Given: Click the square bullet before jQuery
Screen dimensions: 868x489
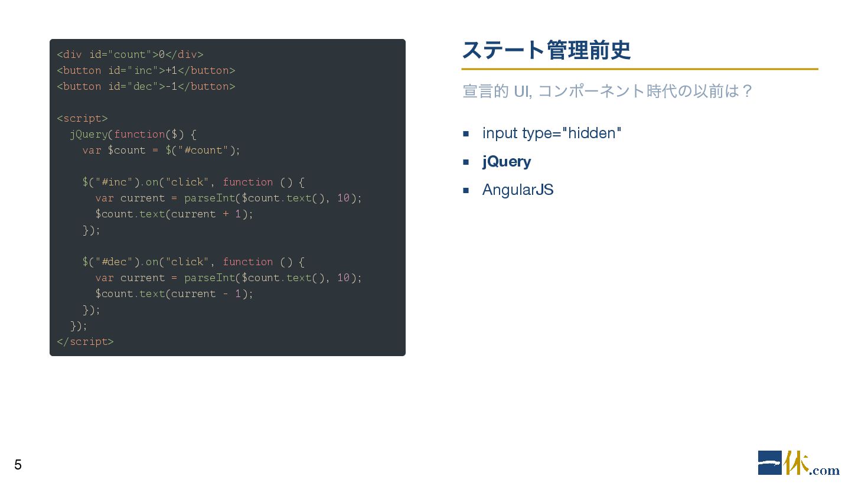Looking at the screenshot, I should click(x=466, y=162).
